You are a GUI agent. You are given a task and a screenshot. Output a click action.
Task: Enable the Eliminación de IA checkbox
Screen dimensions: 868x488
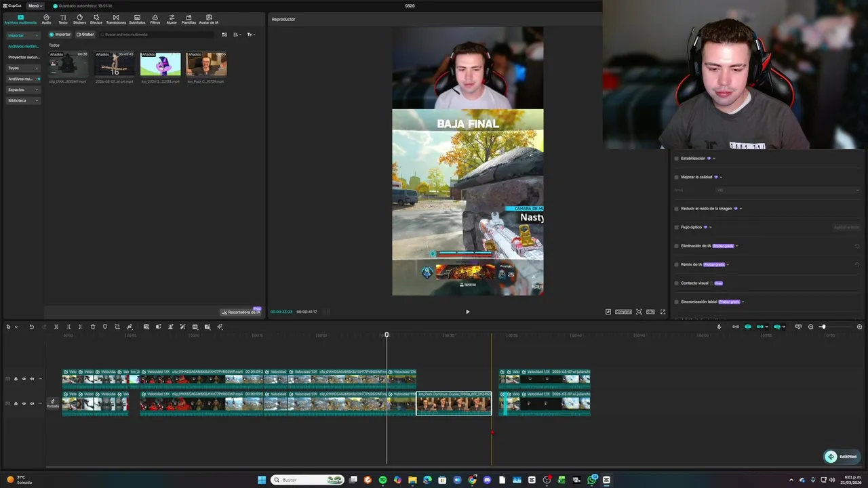click(x=676, y=246)
